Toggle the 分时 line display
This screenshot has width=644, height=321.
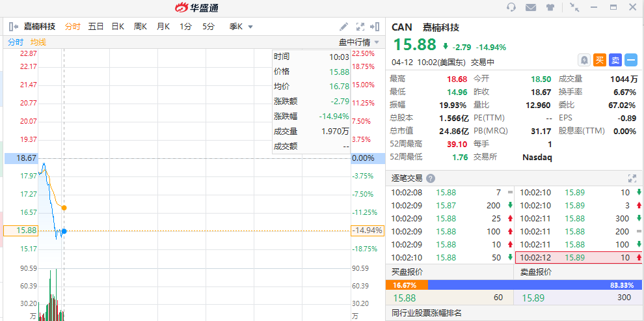(x=16, y=42)
